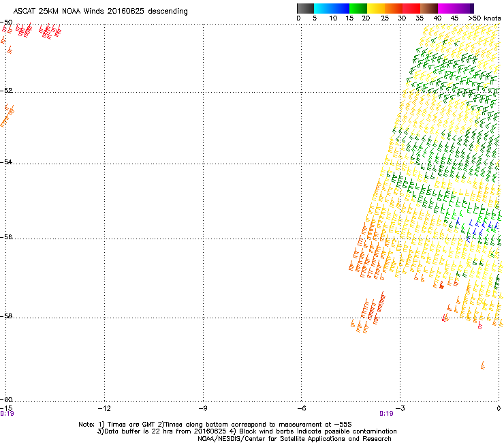The image size is (504, 443).
Task: Click the purple time stamp near longitude -3
Action: coord(386,414)
